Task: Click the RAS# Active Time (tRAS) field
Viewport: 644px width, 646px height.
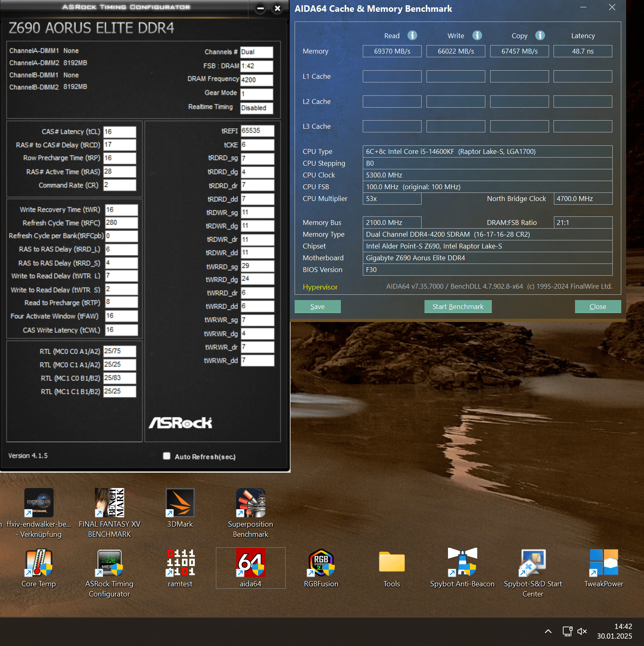Action: (120, 171)
